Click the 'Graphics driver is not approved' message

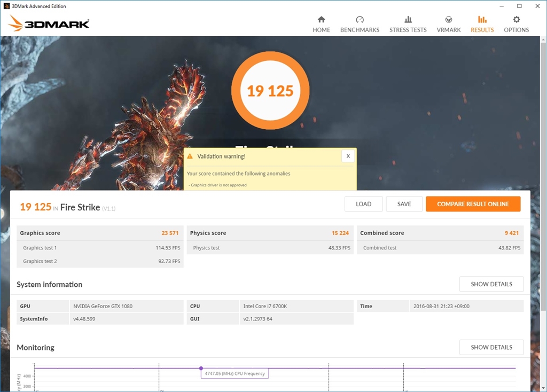(218, 185)
